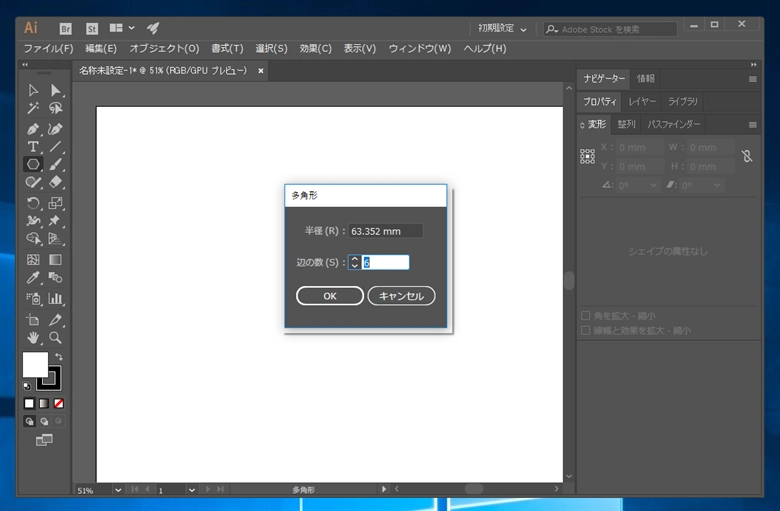Enable 角を拡大・縮小 checkbox

click(585, 315)
